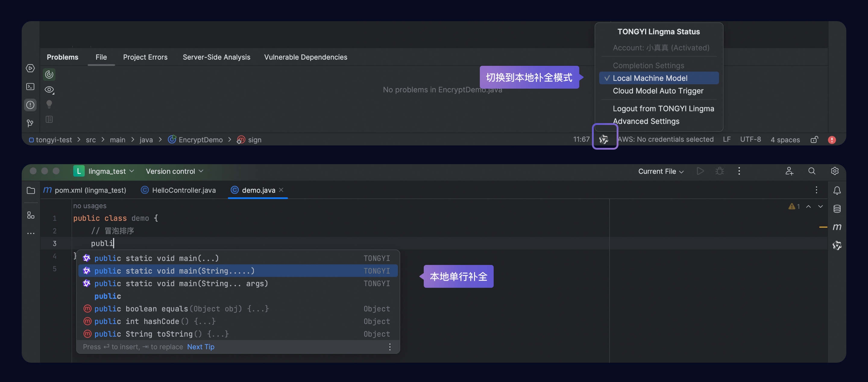Open AWS credentials selector in status bar

click(666, 139)
